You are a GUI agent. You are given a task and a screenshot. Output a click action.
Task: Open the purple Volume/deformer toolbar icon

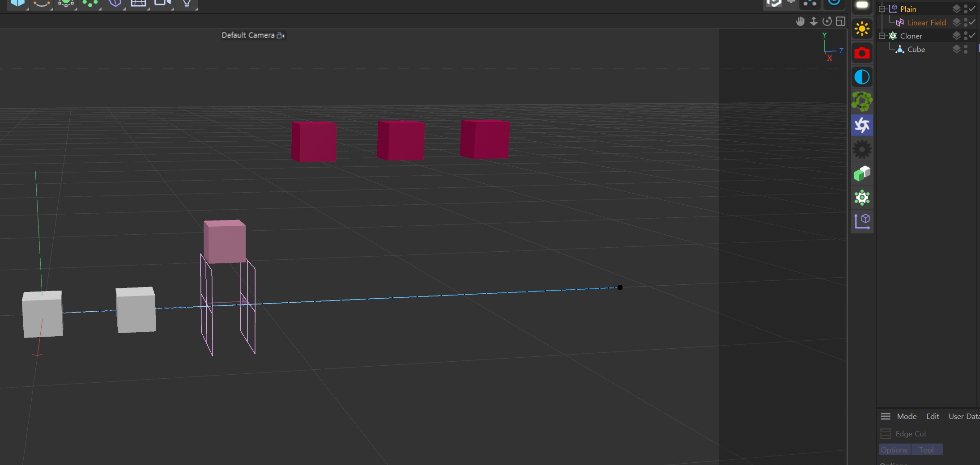coord(115,3)
